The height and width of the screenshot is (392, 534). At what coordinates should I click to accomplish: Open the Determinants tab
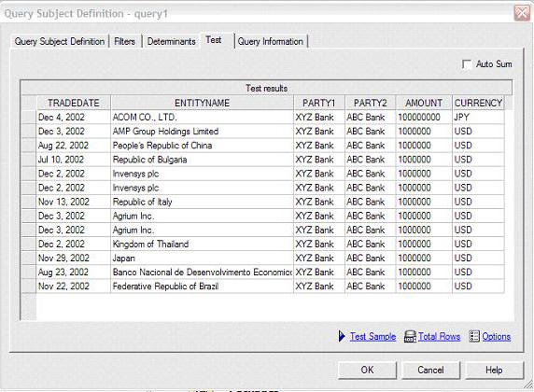pyautogui.click(x=171, y=42)
